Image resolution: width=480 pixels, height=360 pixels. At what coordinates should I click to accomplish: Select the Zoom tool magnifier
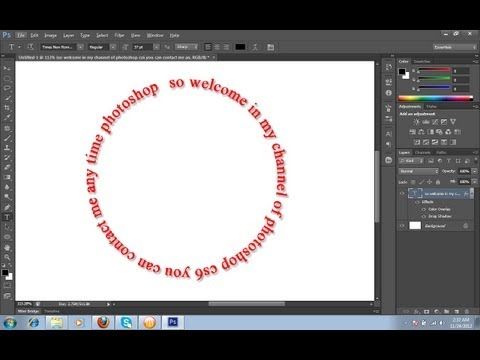[x=7, y=257]
